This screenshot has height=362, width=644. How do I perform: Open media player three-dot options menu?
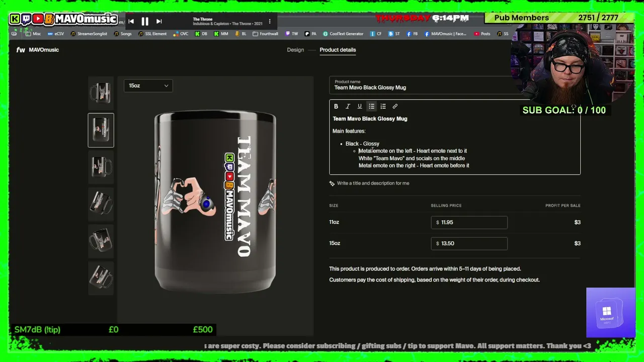coord(270,22)
